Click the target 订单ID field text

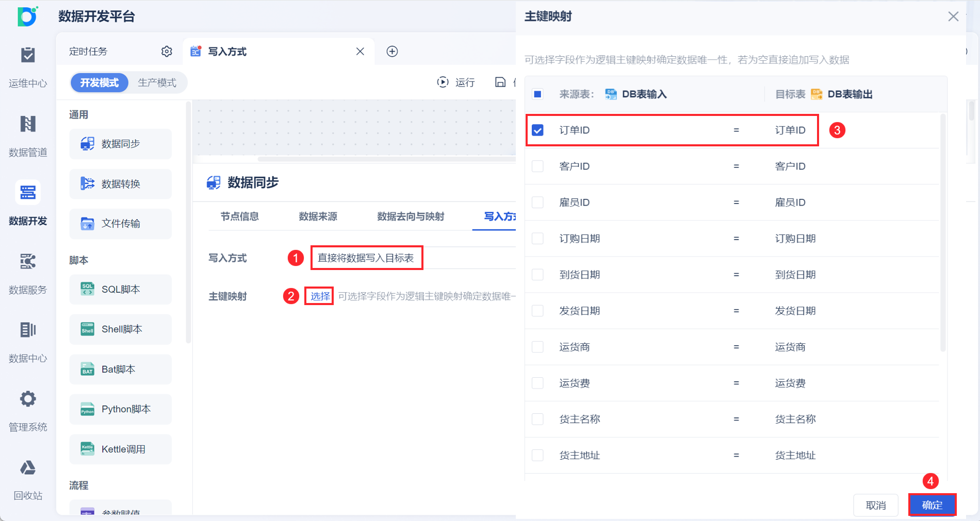[790, 130]
